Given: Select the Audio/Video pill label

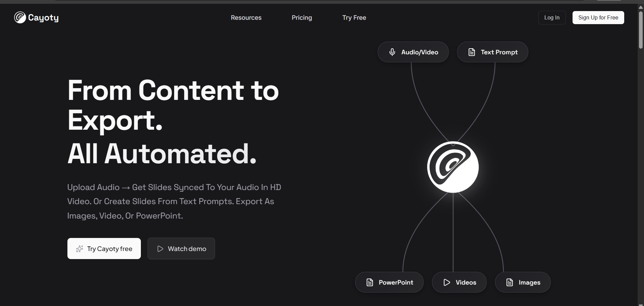Looking at the screenshot, I should click(x=420, y=52).
